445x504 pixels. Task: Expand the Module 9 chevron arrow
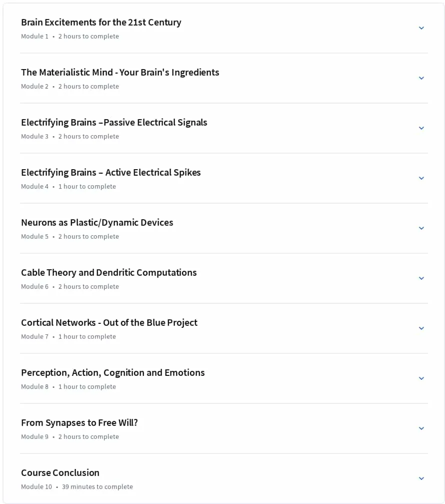(x=421, y=428)
